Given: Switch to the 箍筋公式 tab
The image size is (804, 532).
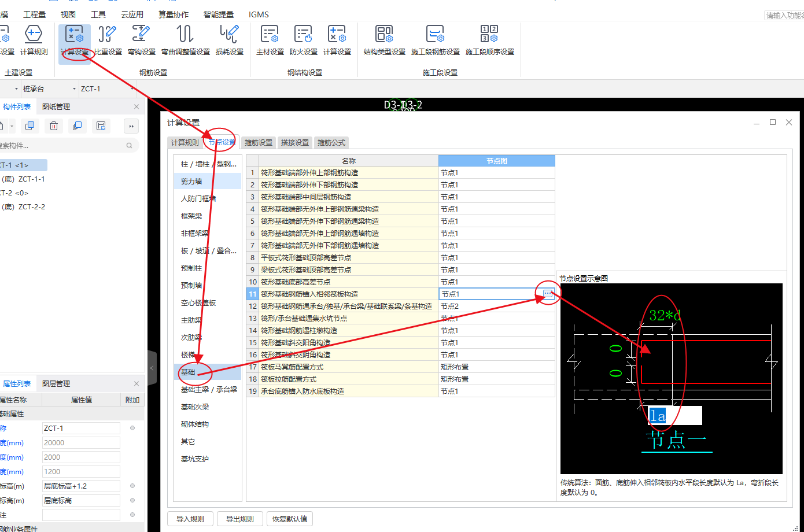Looking at the screenshot, I should point(331,142).
